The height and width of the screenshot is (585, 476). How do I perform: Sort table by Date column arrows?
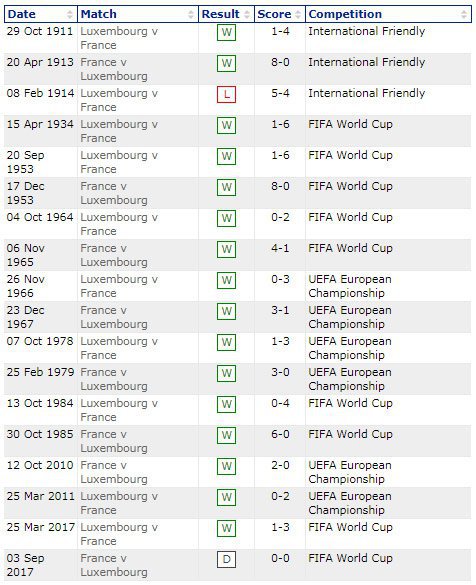69,15
